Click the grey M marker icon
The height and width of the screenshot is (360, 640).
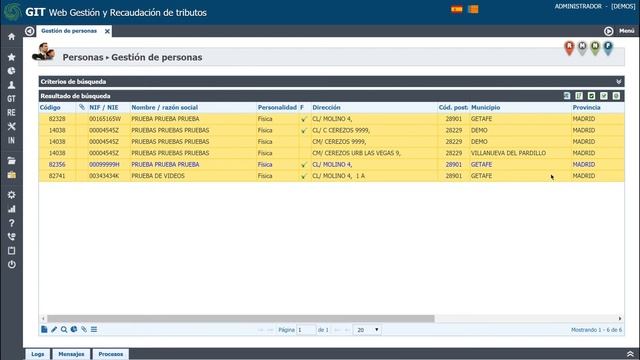(x=582, y=48)
